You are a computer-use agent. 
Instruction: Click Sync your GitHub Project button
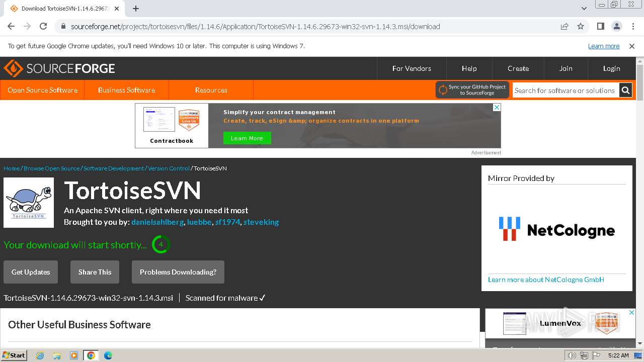tap(472, 90)
